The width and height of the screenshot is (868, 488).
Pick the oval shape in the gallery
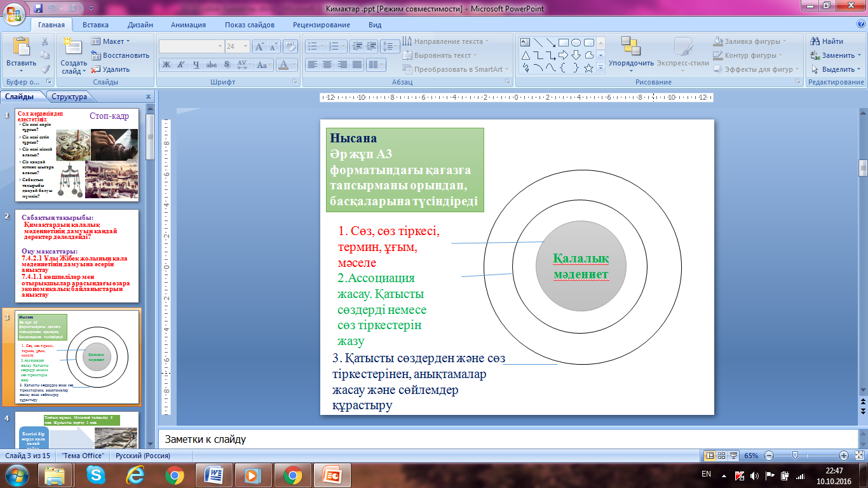pos(576,43)
